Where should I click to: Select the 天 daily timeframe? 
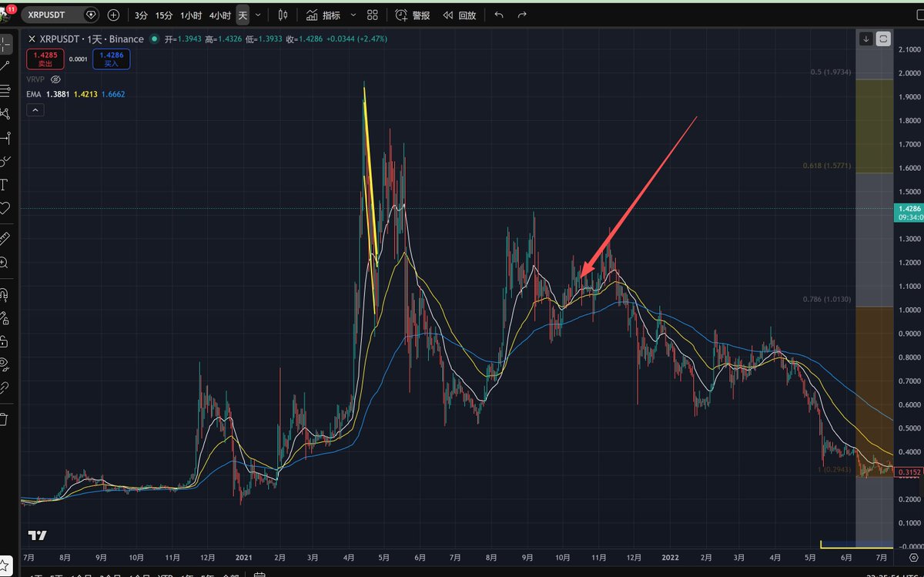pos(243,15)
